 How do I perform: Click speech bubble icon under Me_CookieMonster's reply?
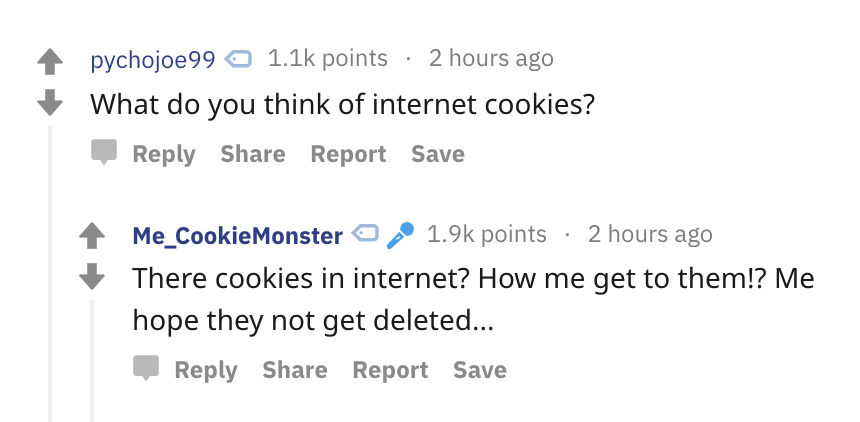(146, 368)
